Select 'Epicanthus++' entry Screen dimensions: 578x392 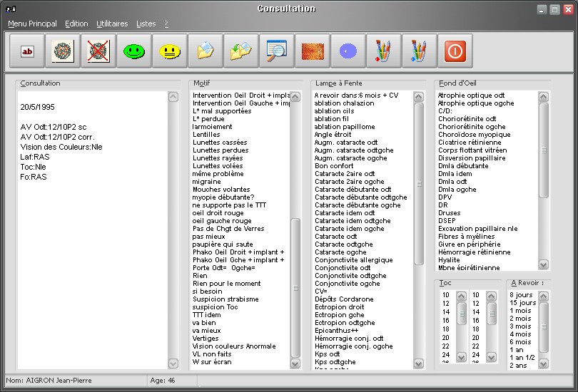(x=336, y=331)
